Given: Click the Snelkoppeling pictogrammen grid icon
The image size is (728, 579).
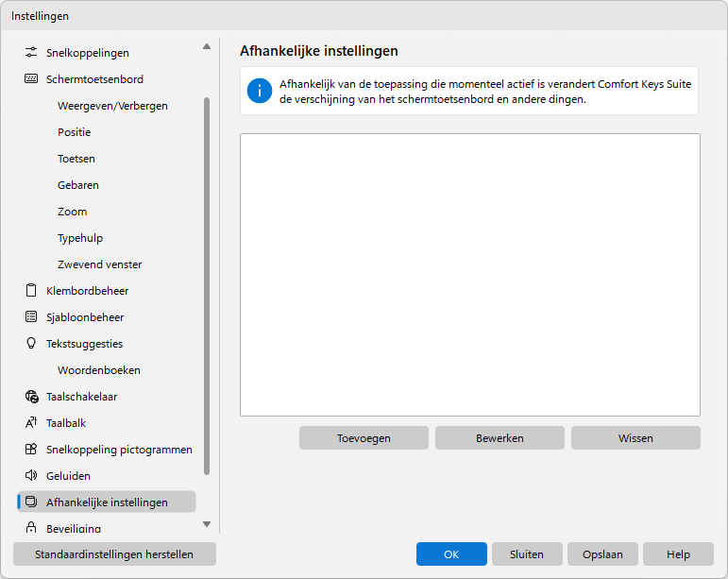Looking at the screenshot, I should click(31, 450).
